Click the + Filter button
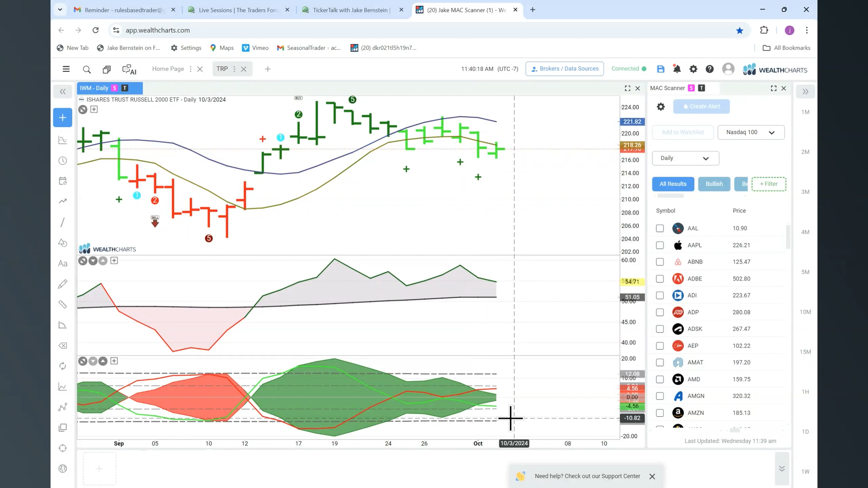868x488 pixels. click(769, 184)
